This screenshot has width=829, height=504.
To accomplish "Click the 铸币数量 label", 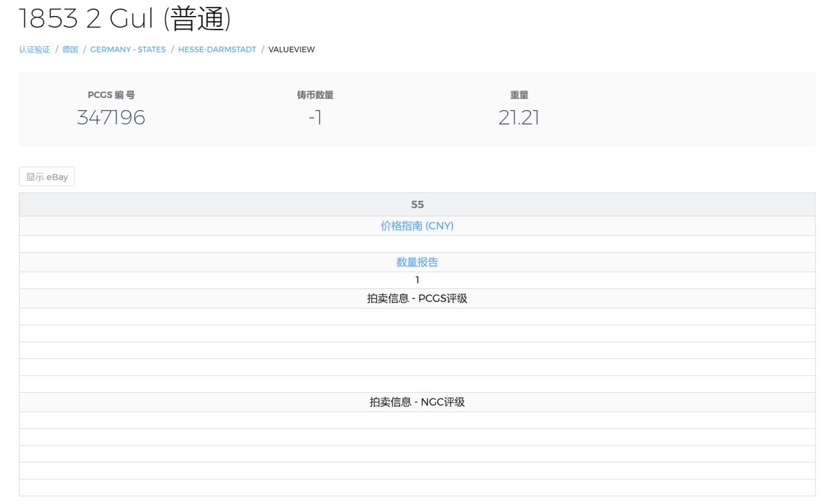I will pos(315,95).
